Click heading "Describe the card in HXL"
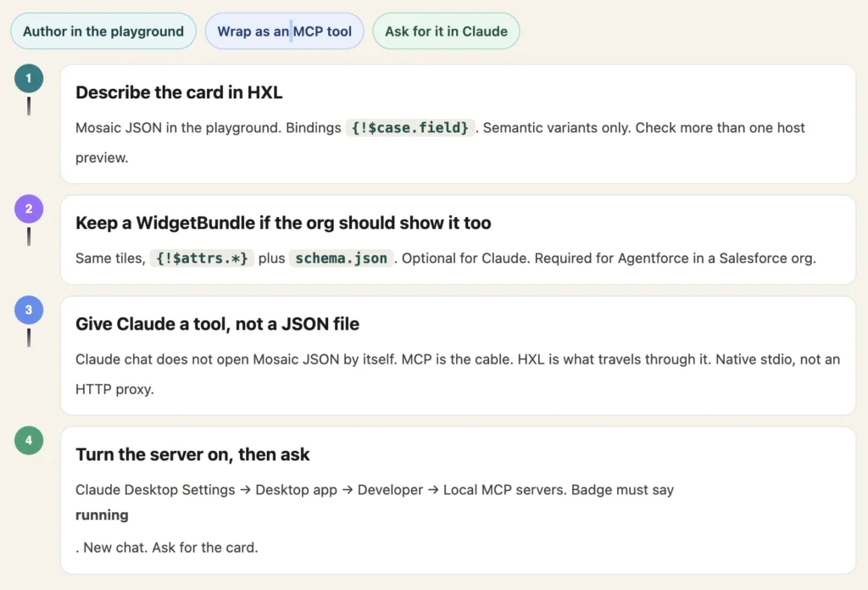This screenshot has width=868, height=590. click(x=179, y=92)
